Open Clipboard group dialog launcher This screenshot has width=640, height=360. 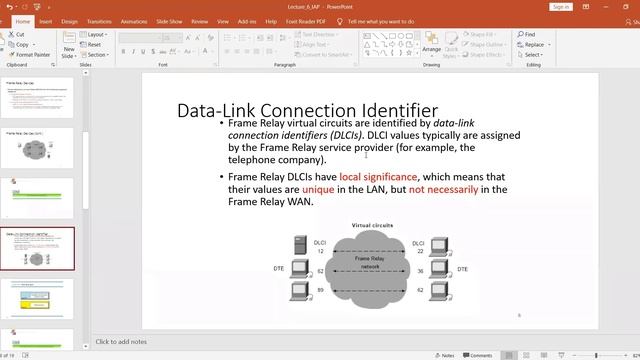click(x=53, y=65)
